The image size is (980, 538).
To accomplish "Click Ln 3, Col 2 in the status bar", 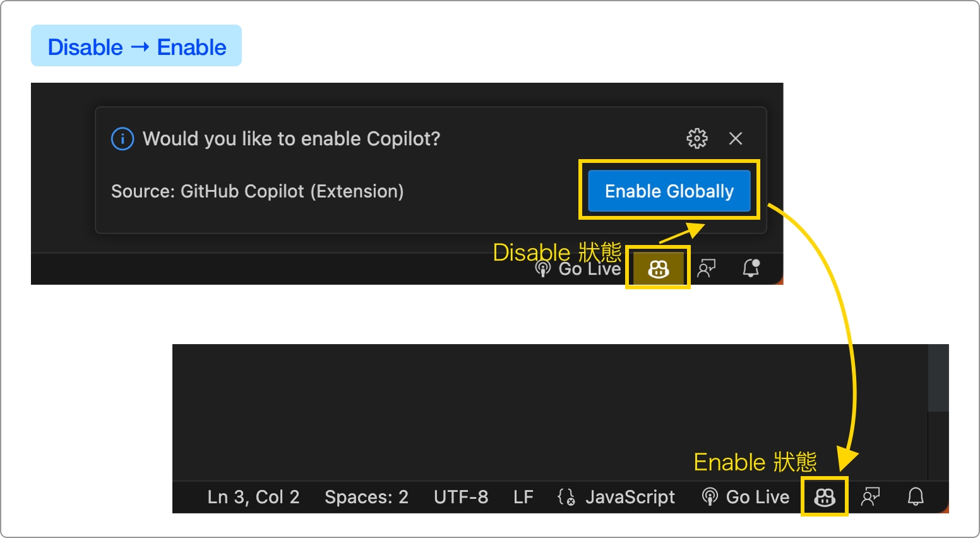I will click(253, 497).
